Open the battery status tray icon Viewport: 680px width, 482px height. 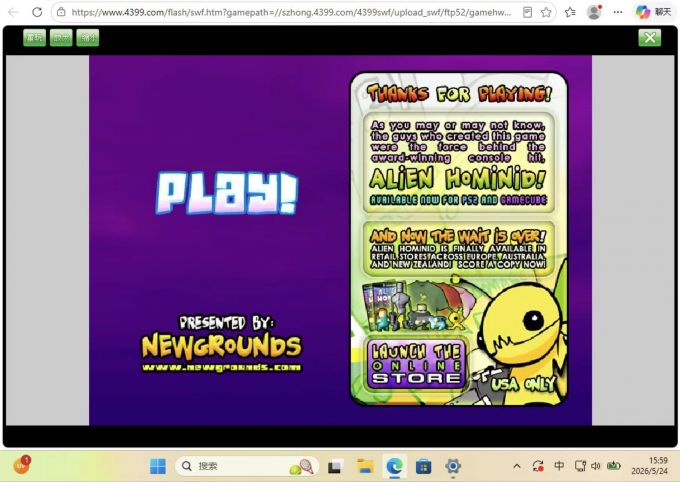(x=614, y=466)
